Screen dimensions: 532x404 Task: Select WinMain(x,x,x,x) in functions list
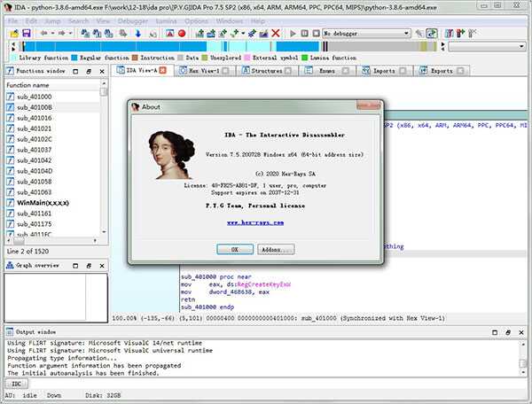click(43, 203)
